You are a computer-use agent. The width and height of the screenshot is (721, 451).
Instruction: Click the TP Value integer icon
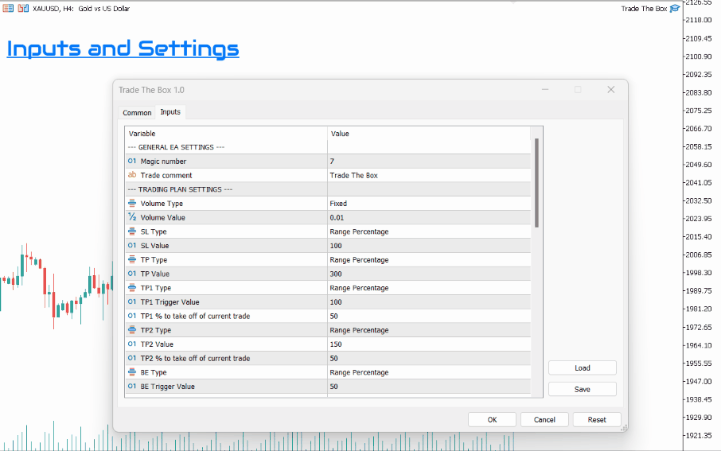(132, 274)
